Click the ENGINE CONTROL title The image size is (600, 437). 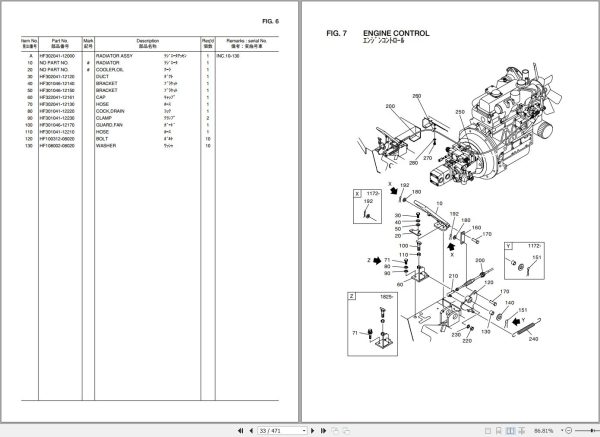(x=396, y=33)
